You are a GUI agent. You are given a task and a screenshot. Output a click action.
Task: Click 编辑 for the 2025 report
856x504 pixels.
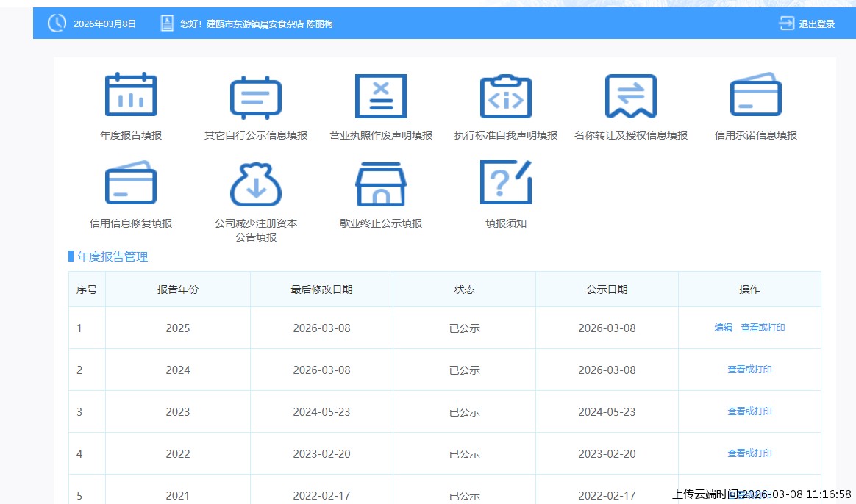coord(723,328)
